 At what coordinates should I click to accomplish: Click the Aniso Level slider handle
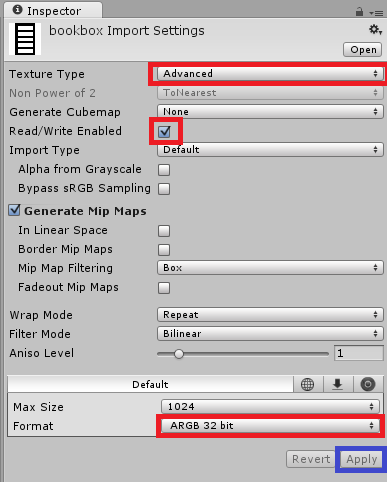179,354
